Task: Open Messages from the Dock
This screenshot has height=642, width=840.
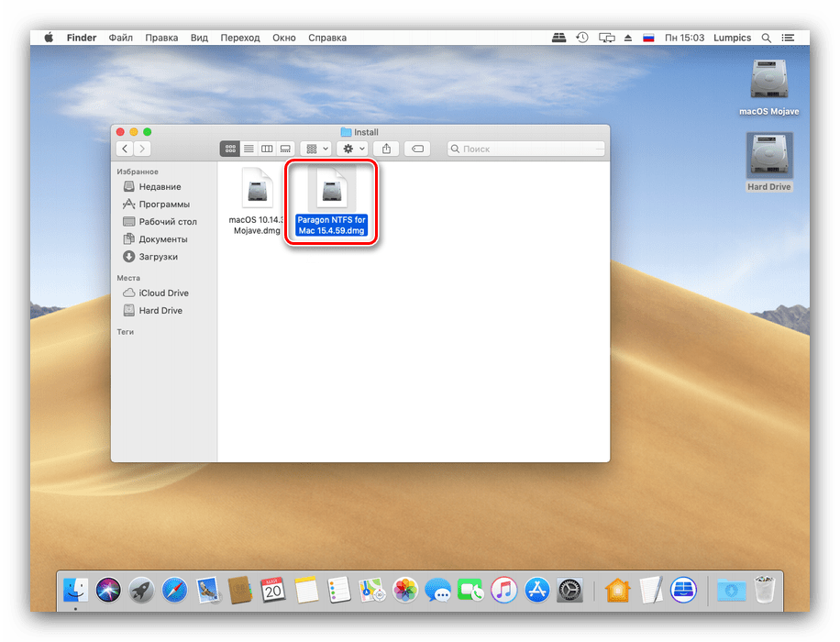Action: coord(438,591)
